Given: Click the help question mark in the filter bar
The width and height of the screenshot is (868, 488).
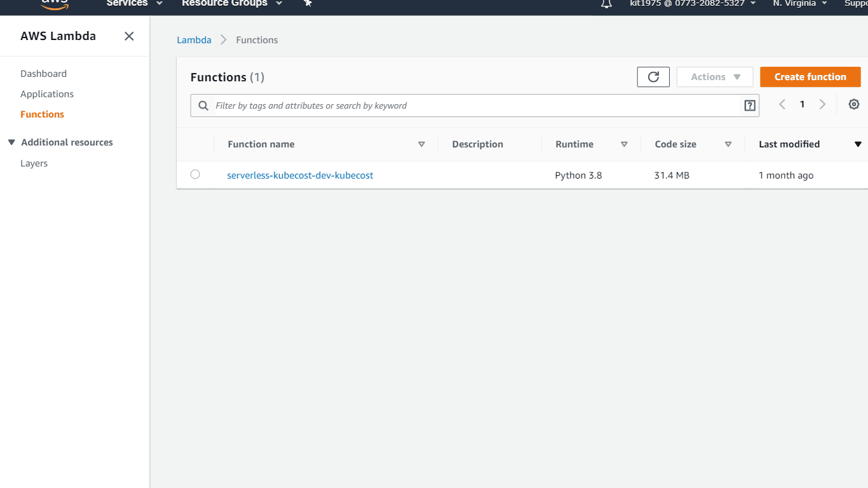Looking at the screenshot, I should point(750,105).
